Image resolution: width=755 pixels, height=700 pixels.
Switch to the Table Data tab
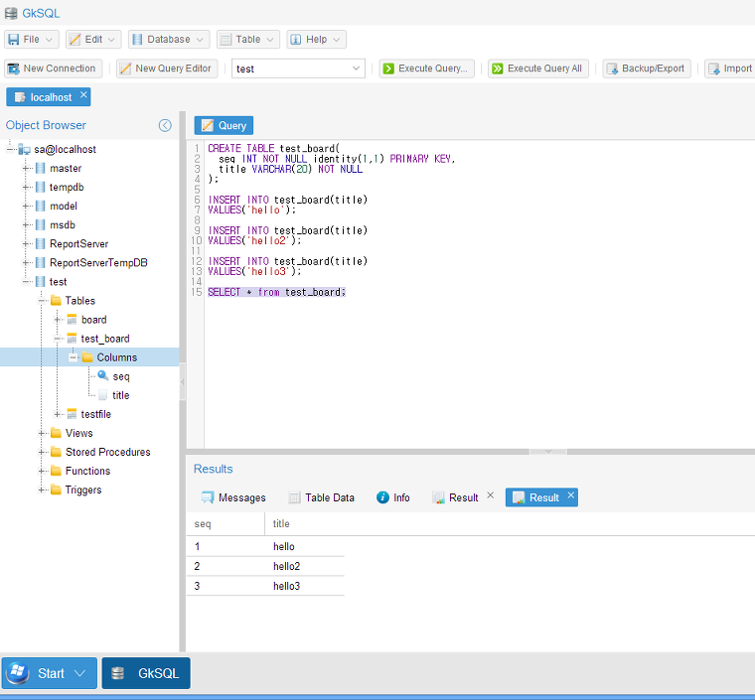point(321,497)
